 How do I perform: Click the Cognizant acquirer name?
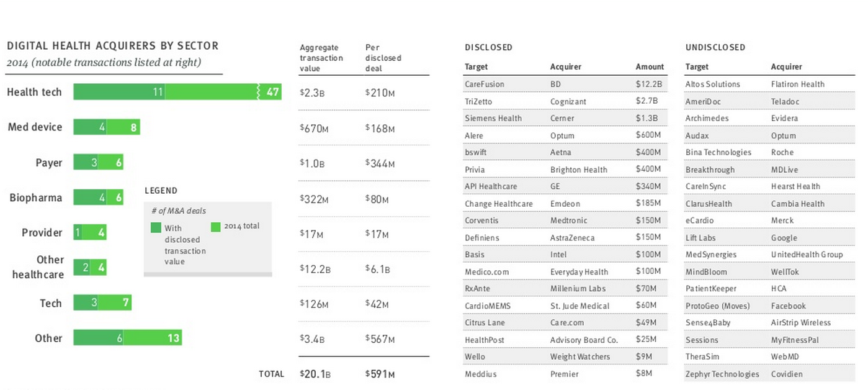pos(568,101)
